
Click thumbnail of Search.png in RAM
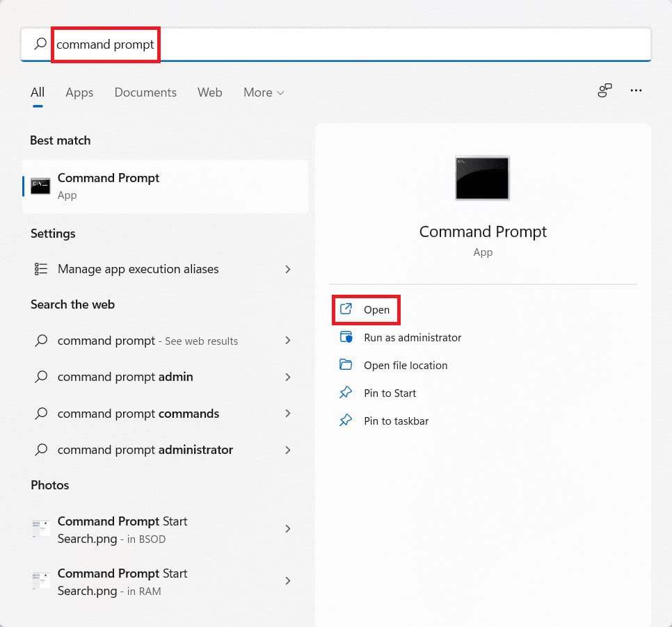pyautogui.click(x=41, y=580)
